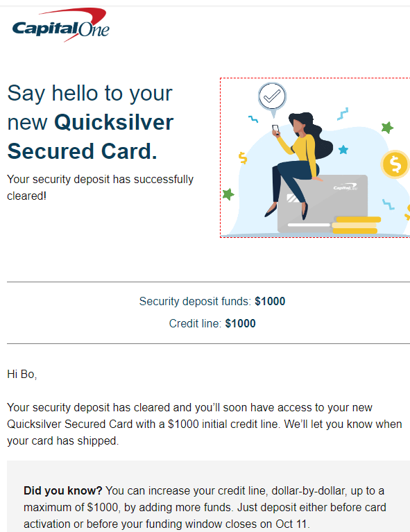Click the stacked yellow coins

[x=356, y=225]
